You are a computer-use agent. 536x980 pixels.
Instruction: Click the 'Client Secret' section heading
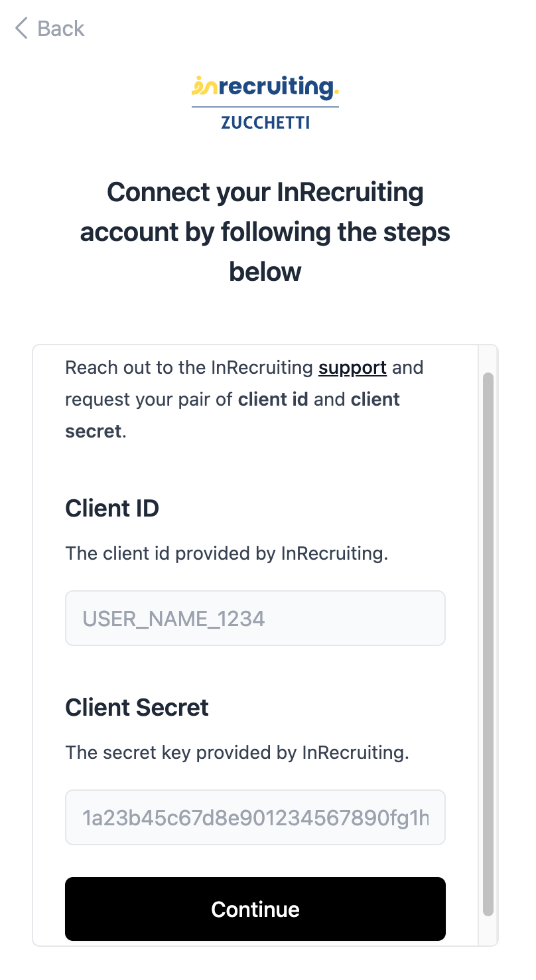137,708
